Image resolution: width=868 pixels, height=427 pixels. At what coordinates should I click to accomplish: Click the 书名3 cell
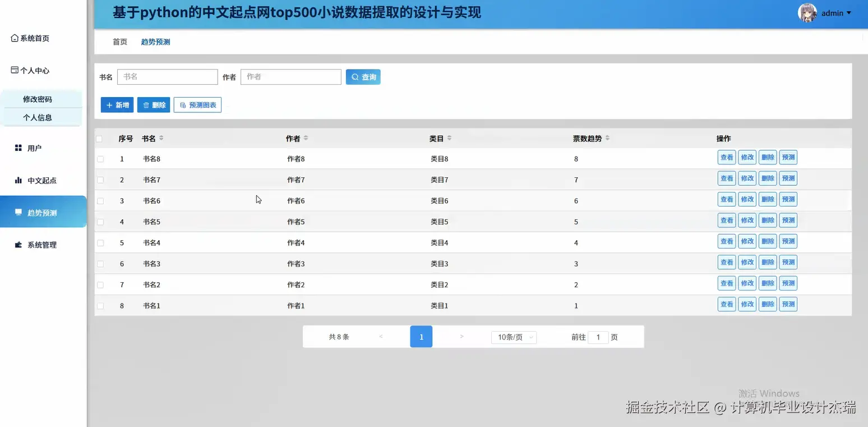point(151,264)
